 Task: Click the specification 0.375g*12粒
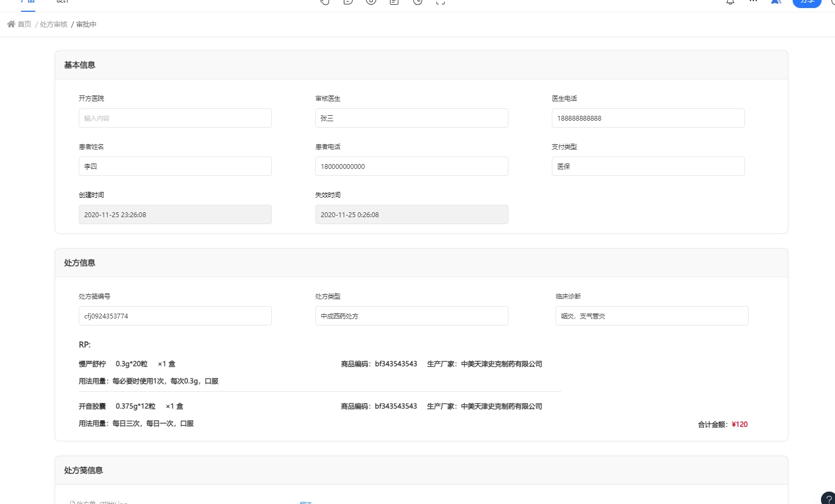[x=136, y=406]
